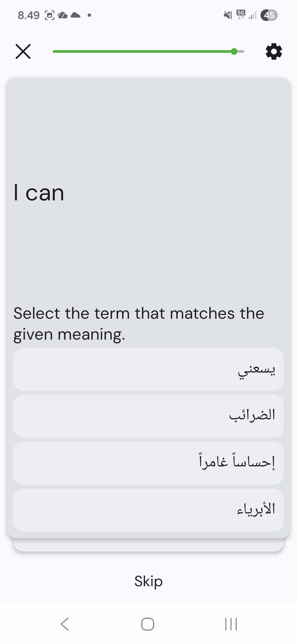The width and height of the screenshot is (297, 644).
Task: Tap the cloud icon in status bar
Action: click(76, 15)
